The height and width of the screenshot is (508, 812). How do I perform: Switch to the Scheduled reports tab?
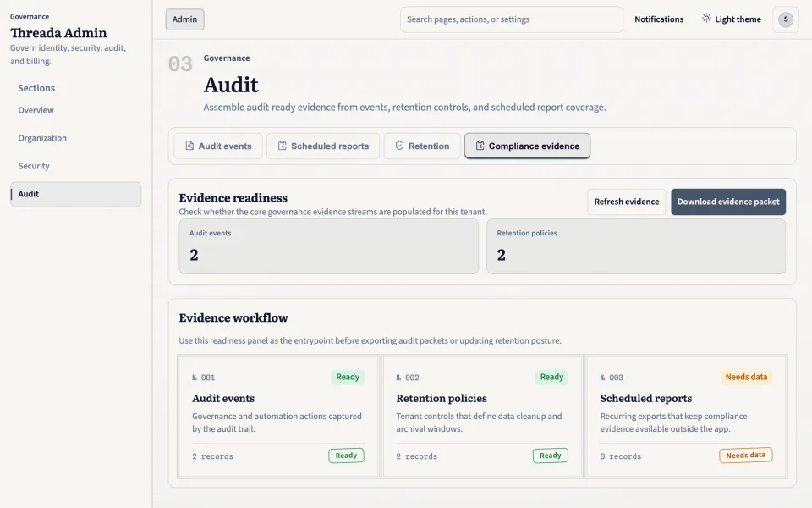[323, 146]
